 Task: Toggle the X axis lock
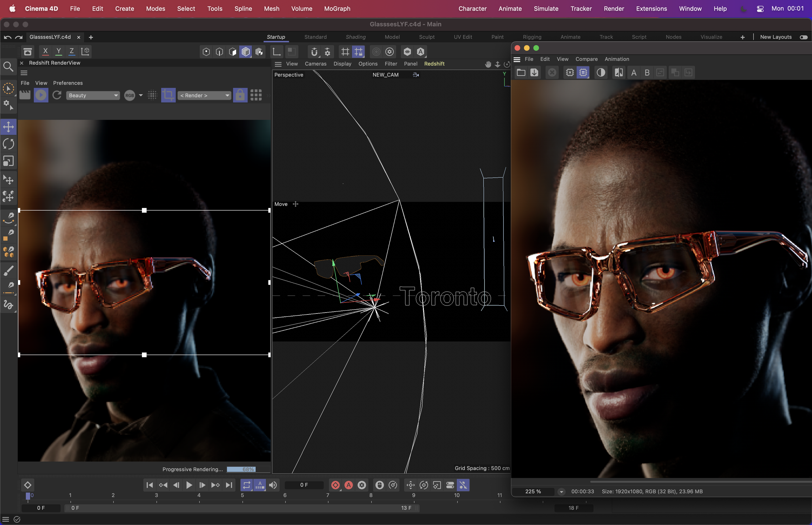pos(45,51)
